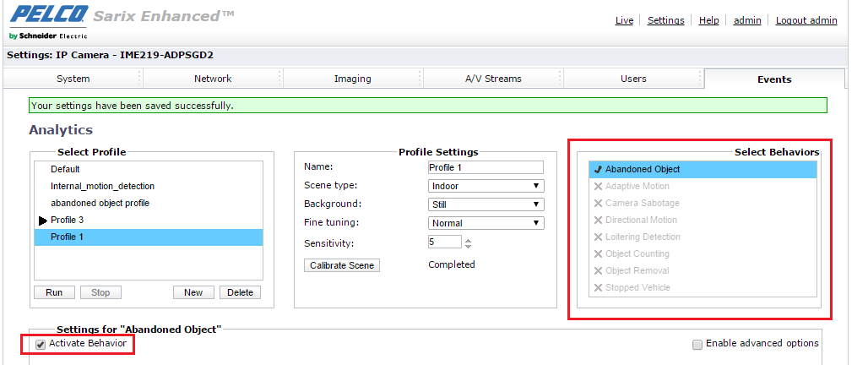Click the profile Name input field
The image size is (868, 365).
tap(486, 167)
